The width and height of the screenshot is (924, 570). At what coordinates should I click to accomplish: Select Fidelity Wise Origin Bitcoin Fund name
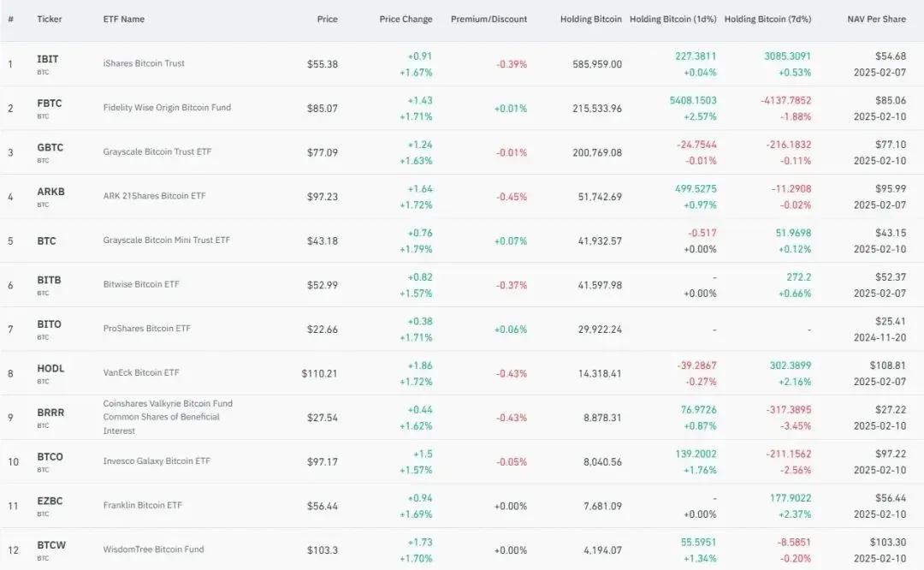tap(167, 107)
